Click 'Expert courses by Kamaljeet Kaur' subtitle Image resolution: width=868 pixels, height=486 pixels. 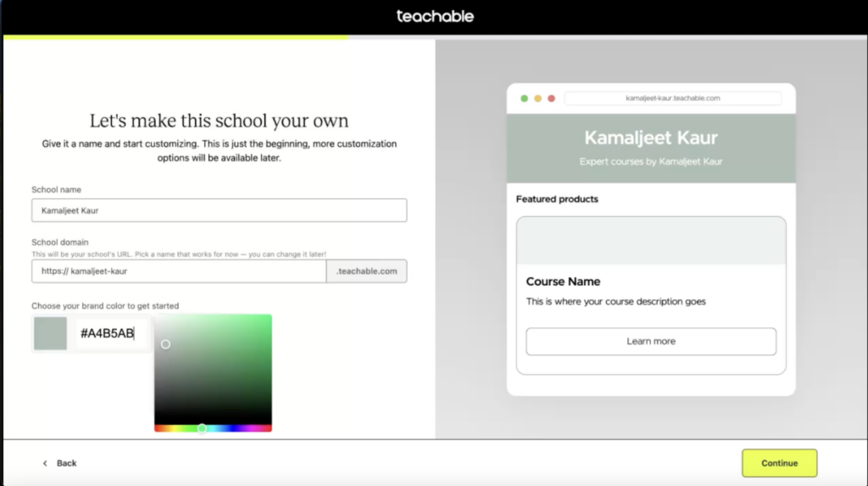point(651,162)
